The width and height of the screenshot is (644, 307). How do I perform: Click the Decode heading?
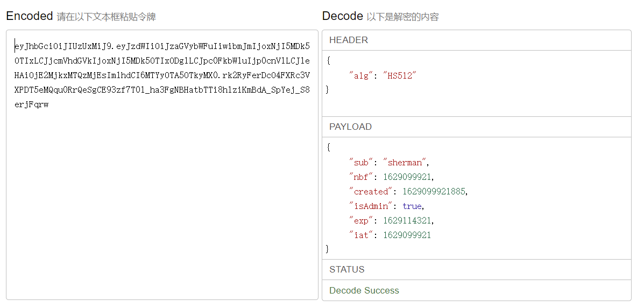[342, 16]
